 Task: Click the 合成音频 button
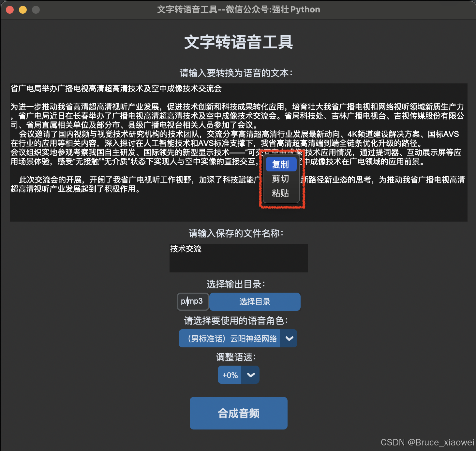[x=239, y=413]
